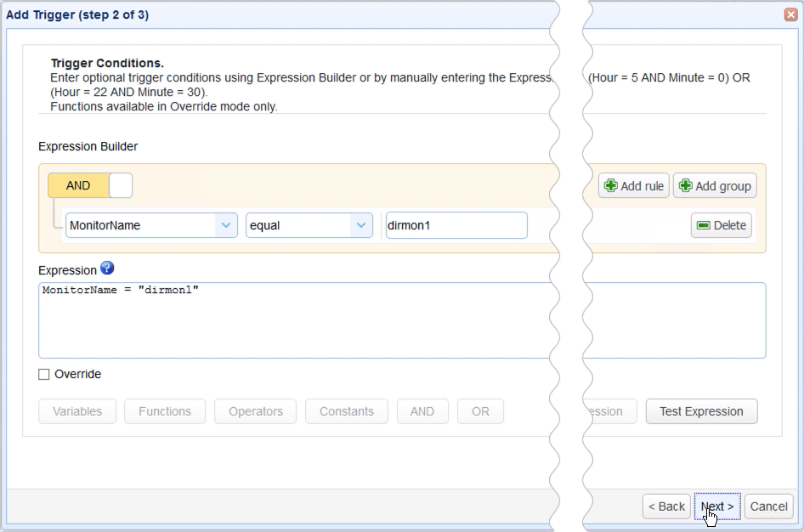Click the Variables button
The width and height of the screenshot is (804, 532).
76,411
